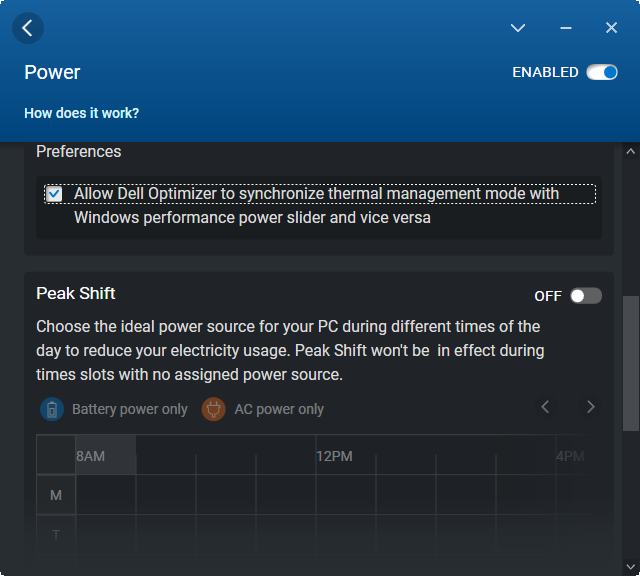Turn on the Peak Shift toggle
The image size is (640, 576).
coord(585,296)
